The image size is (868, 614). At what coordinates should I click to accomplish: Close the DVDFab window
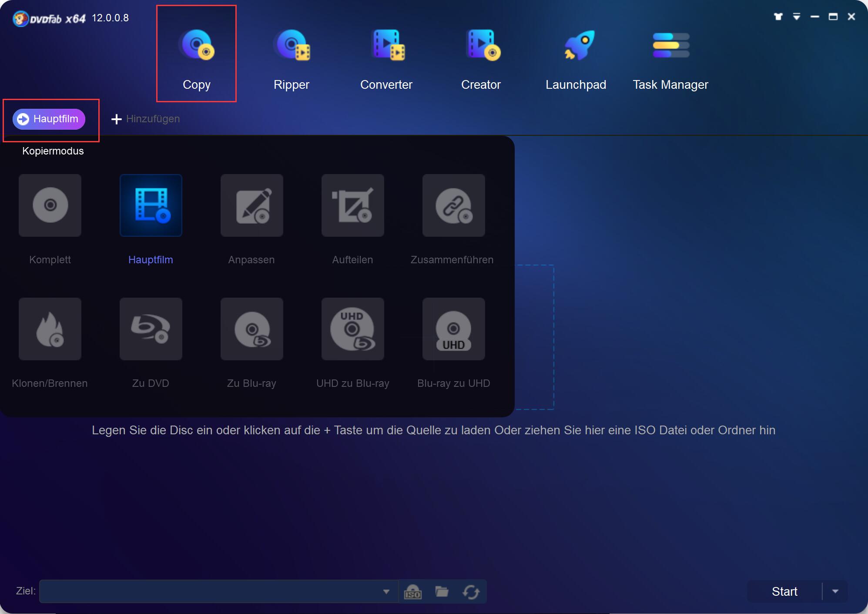pyautogui.click(x=851, y=17)
